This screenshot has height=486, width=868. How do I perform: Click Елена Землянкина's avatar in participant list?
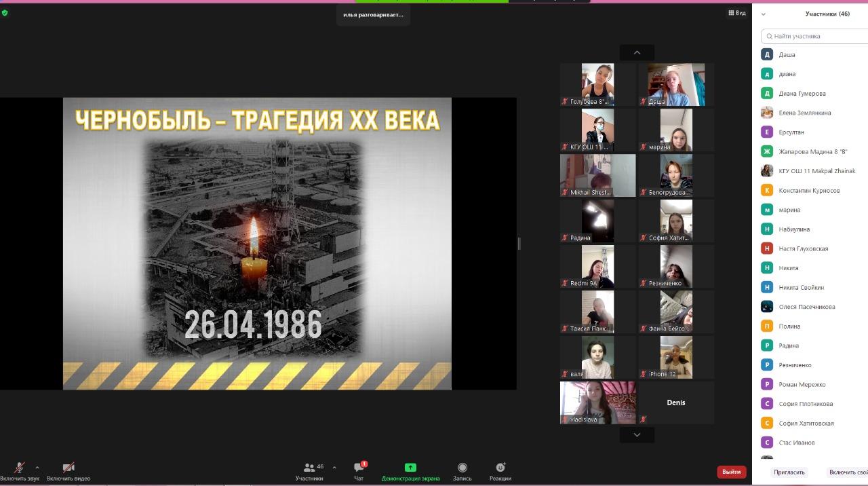coord(767,113)
